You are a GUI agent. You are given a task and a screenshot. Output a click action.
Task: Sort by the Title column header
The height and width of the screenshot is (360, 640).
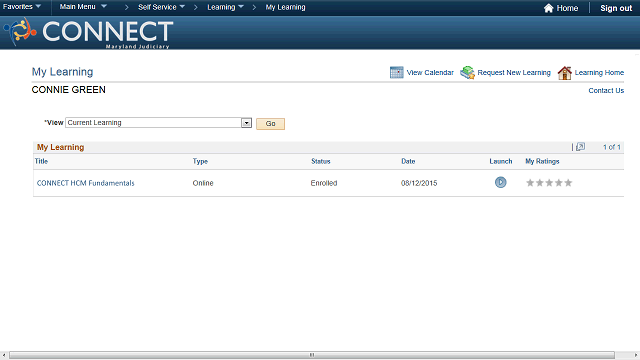(41, 161)
